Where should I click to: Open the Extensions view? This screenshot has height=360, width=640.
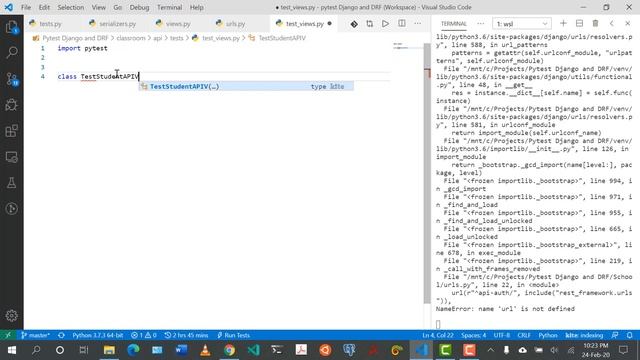click(x=11, y=131)
